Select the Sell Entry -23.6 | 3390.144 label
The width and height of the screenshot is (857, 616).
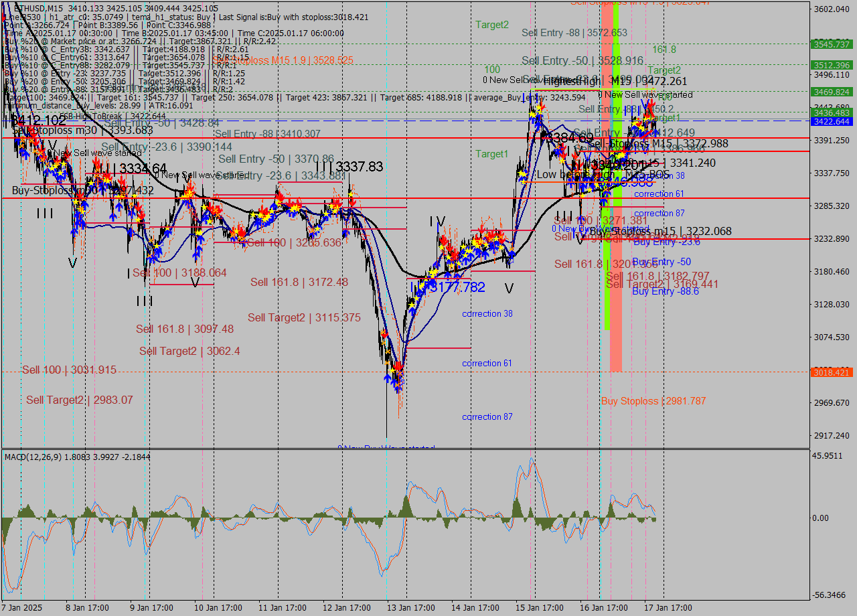tap(167, 147)
